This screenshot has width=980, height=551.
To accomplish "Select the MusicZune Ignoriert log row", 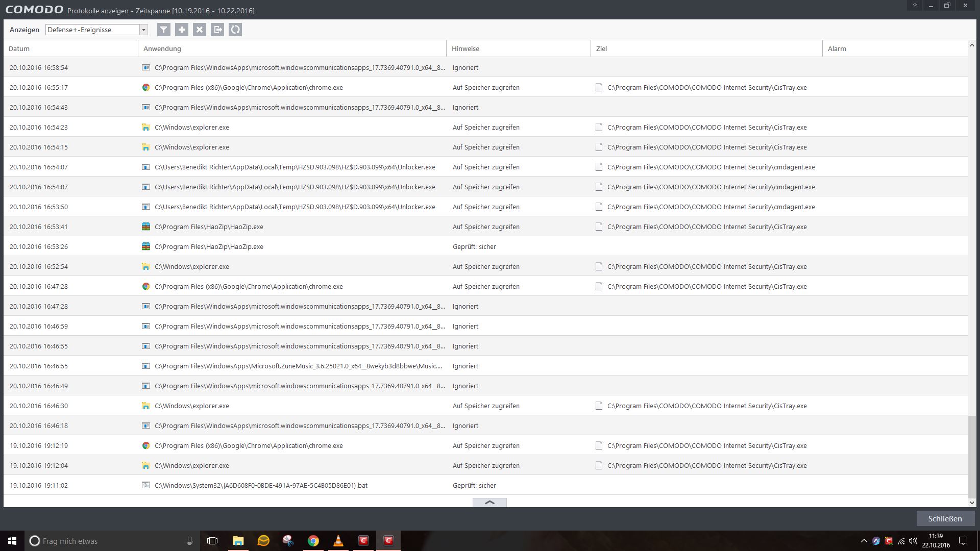I will pos(298,366).
